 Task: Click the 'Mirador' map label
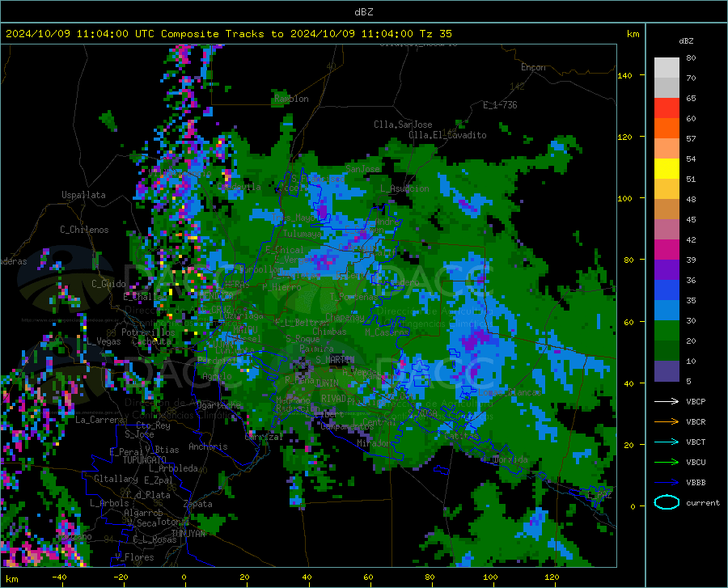[x=374, y=443]
